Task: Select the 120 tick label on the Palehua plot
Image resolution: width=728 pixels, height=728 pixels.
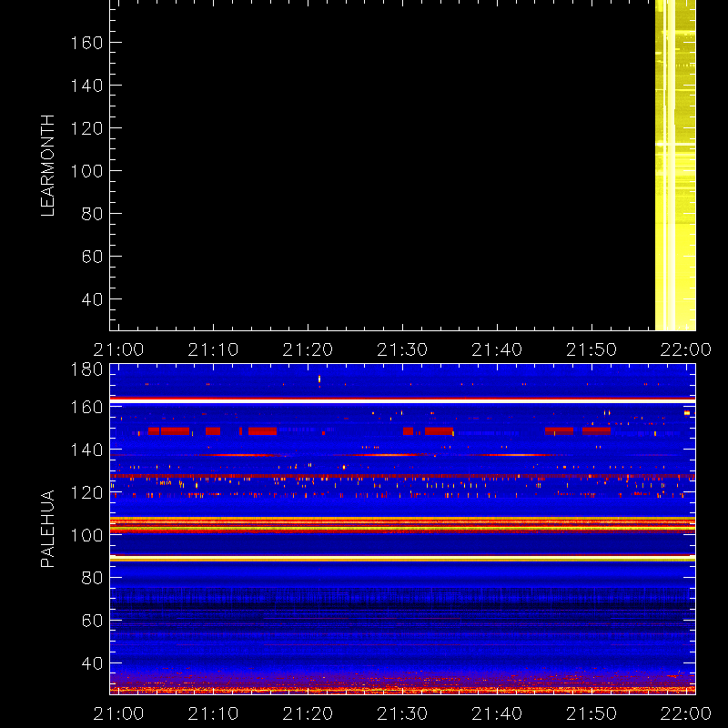Action: click(x=86, y=492)
